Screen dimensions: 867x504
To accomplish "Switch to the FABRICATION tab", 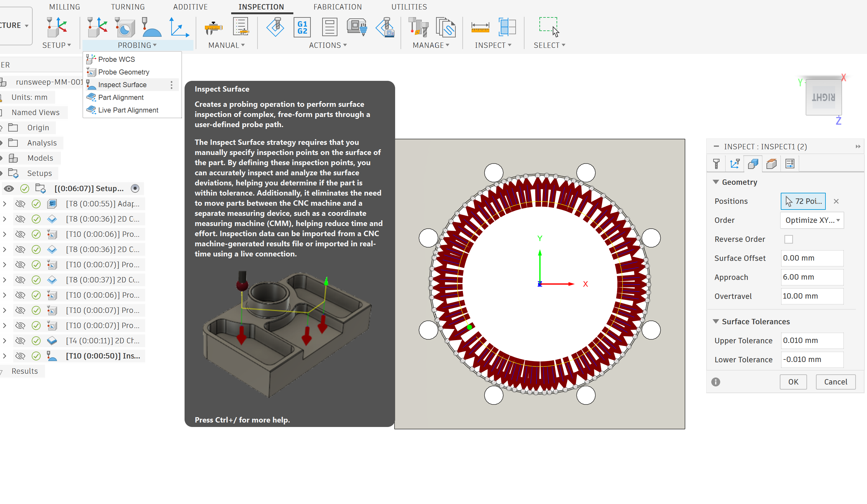I will click(337, 7).
